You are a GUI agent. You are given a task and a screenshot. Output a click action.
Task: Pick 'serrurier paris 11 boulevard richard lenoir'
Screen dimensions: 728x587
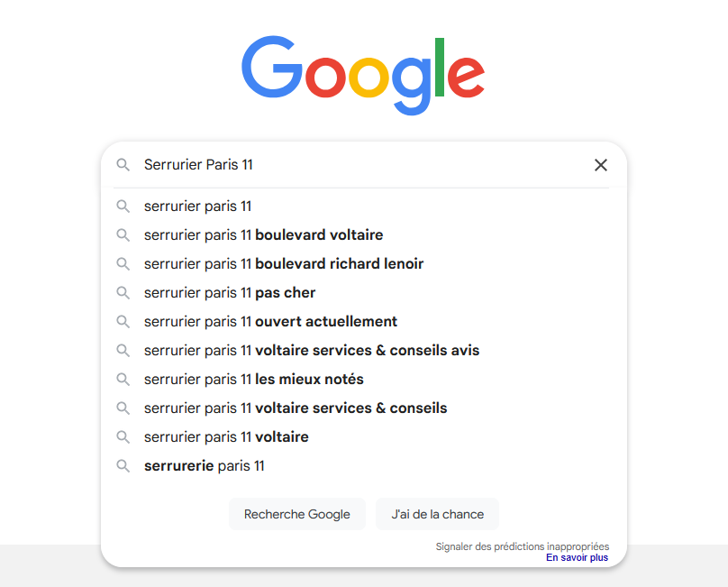coord(283,264)
